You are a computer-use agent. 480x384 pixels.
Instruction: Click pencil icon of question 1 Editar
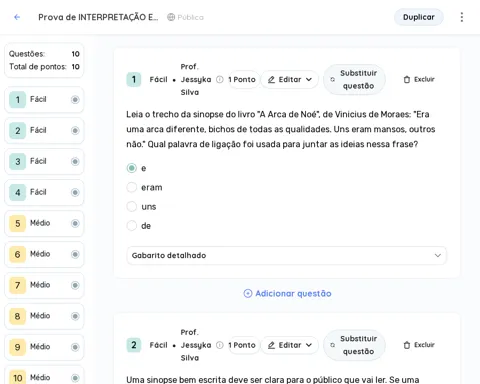point(271,79)
